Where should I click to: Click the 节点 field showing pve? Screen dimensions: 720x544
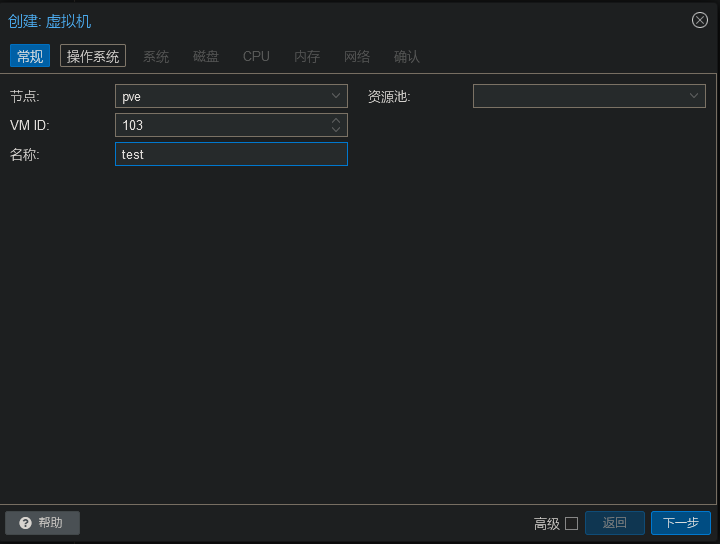point(222,96)
